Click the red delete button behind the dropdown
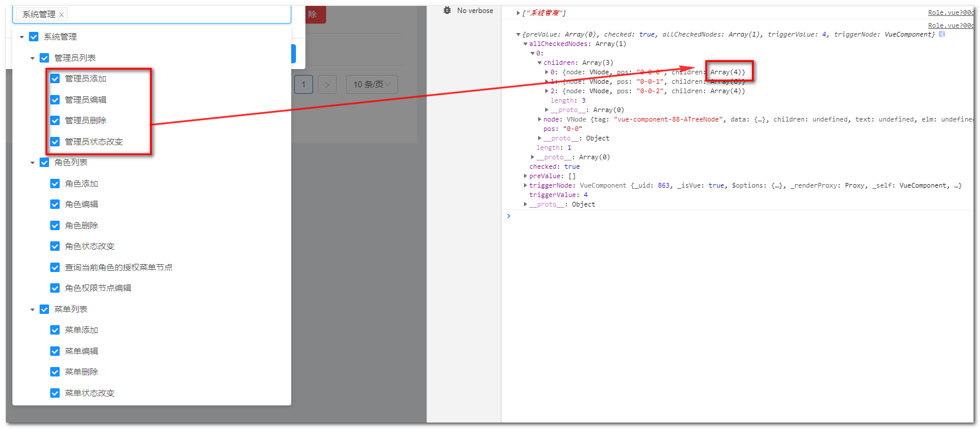The height and width of the screenshot is (429, 980). point(315,15)
